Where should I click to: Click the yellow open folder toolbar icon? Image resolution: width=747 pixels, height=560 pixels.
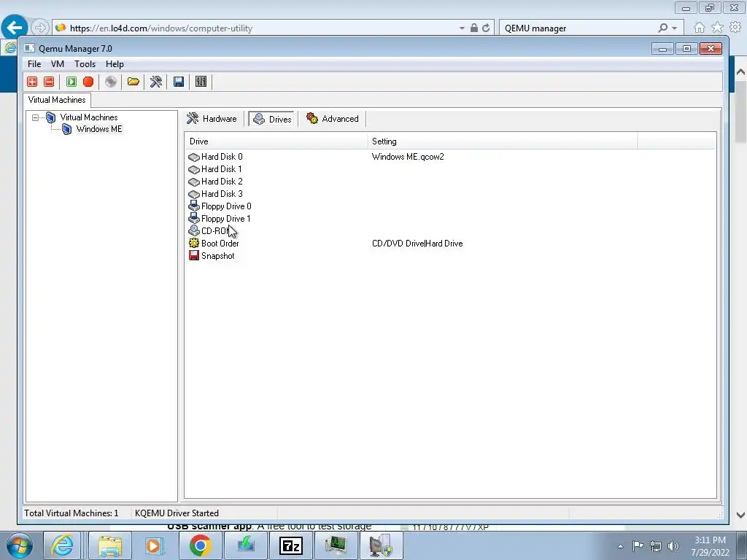pyautogui.click(x=133, y=82)
